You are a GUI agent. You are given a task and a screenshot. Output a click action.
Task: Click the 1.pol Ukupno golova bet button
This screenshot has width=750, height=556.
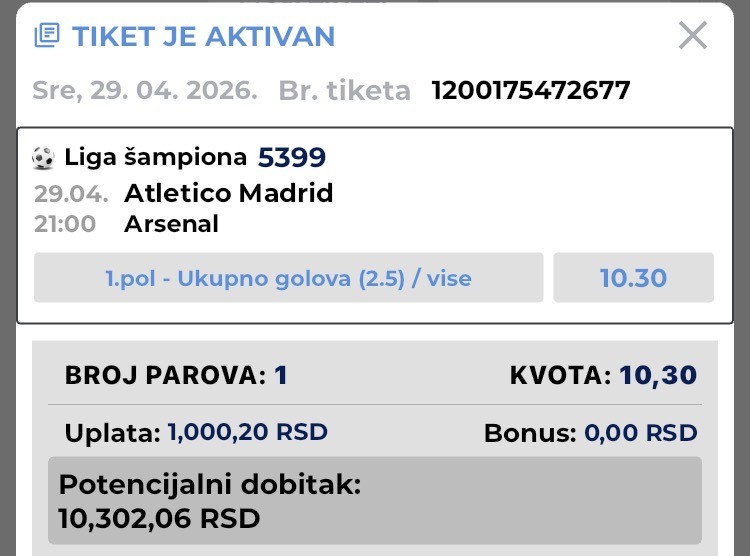pyautogui.click(x=288, y=278)
